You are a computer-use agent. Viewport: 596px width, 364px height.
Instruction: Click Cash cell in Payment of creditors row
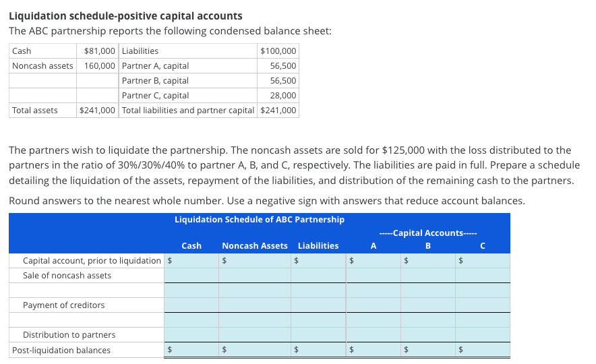[191, 305]
